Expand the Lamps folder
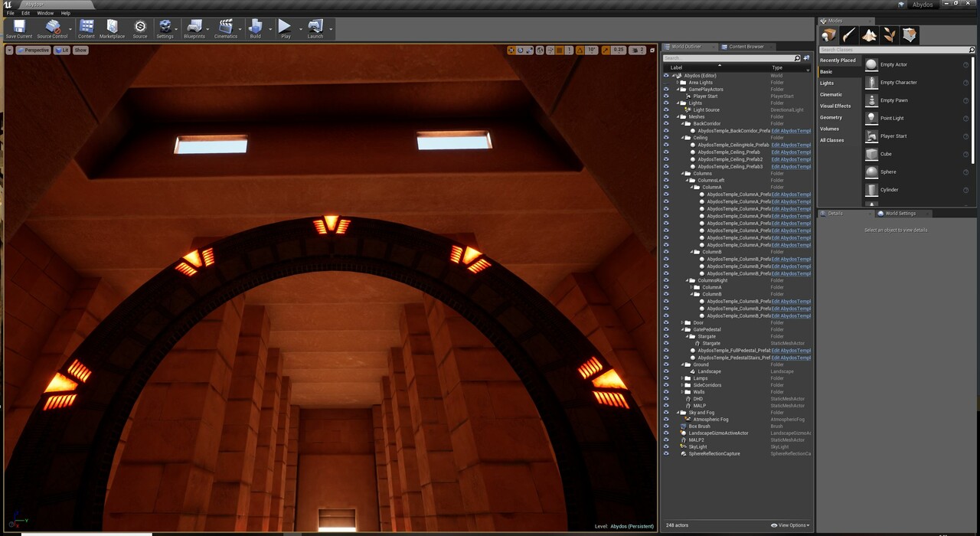This screenshot has width=980, height=536. [683, 378]
